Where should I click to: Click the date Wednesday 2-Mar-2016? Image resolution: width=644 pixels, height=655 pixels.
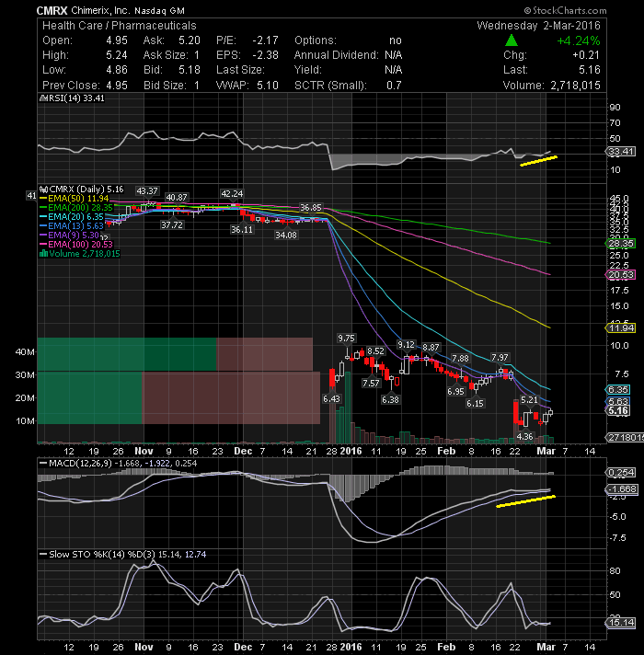pos(538,26)
